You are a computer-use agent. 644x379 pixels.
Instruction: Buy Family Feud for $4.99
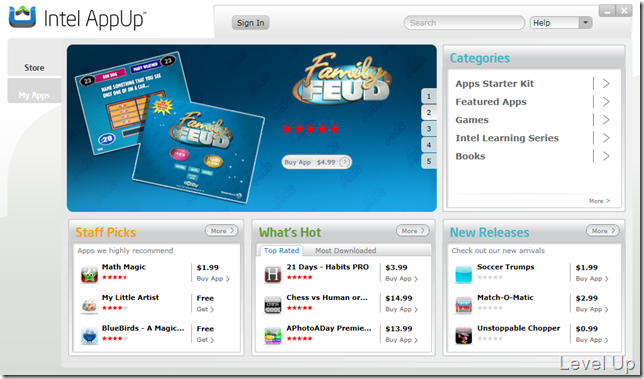click(317, 162)
